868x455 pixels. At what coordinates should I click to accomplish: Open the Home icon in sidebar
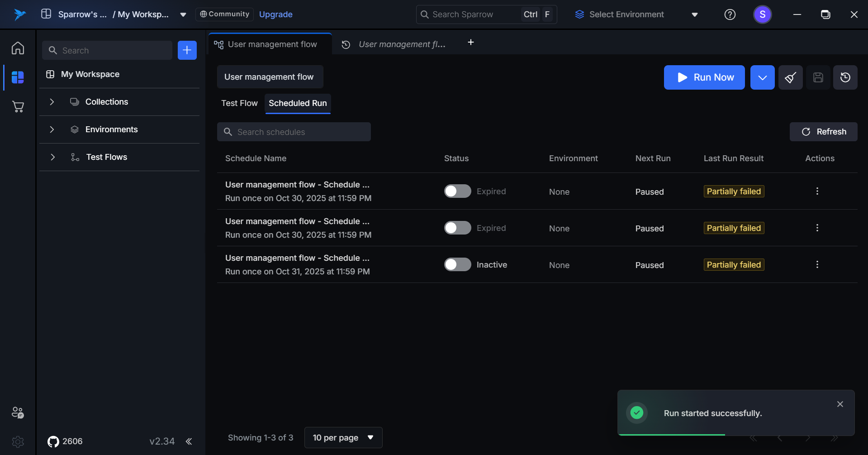(x=18, y=48)
